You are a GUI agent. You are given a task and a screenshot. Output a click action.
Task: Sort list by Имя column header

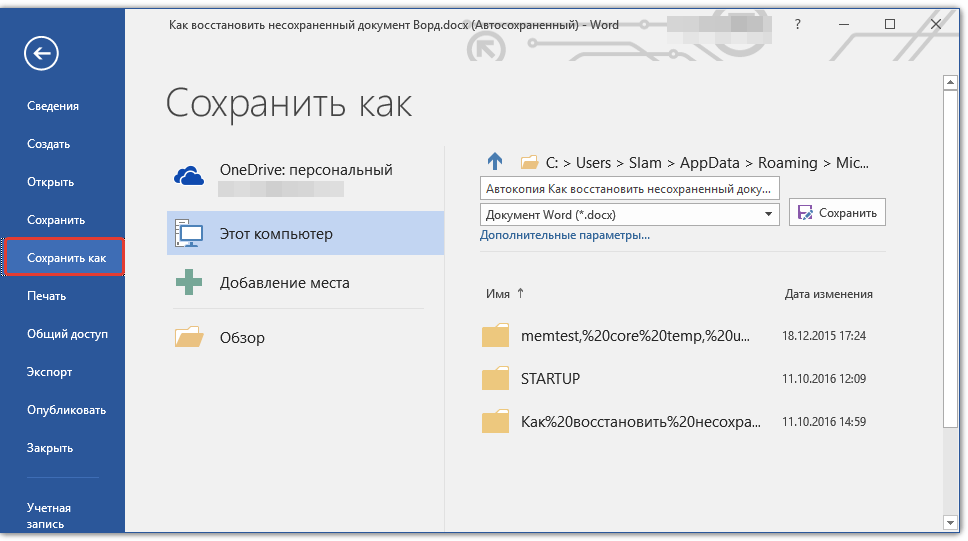coord(498,294)
